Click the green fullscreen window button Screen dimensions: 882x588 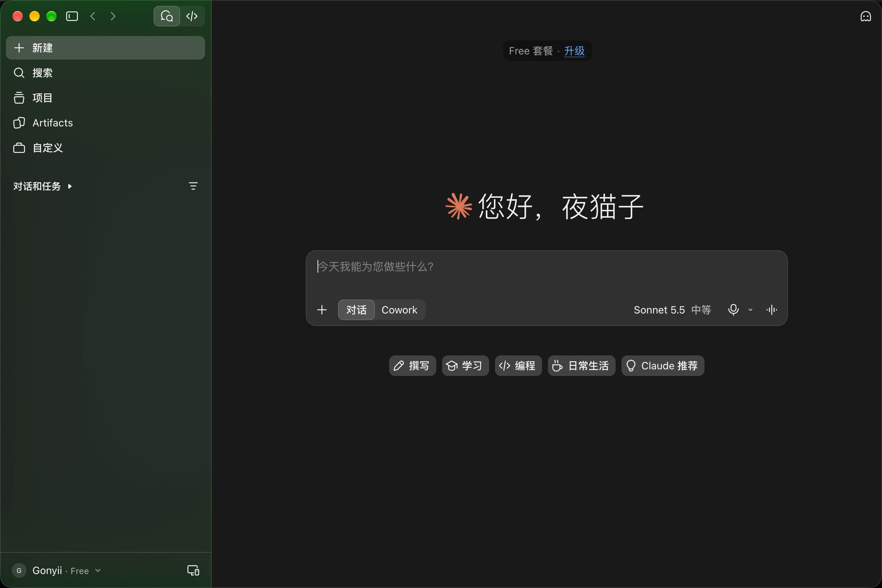51,16
